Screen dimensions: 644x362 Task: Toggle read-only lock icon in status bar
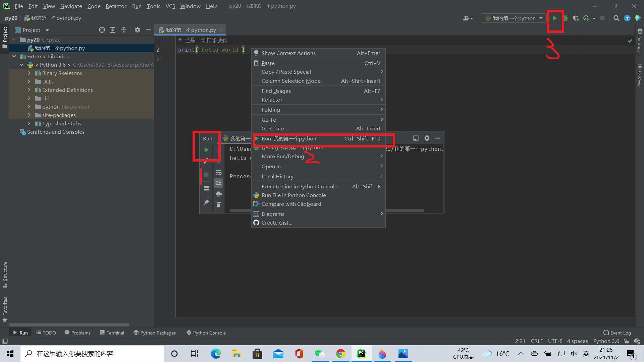point(626,341)
